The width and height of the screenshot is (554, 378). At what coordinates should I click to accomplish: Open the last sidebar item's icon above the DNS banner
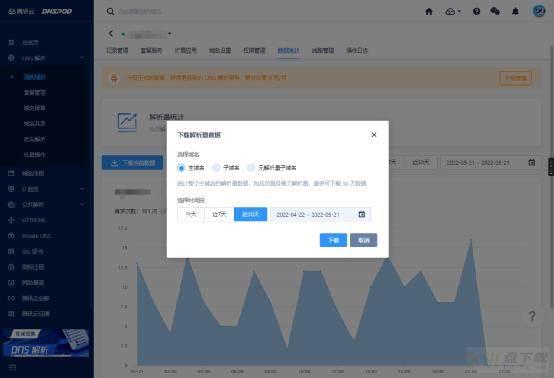[x=11, y=314]
